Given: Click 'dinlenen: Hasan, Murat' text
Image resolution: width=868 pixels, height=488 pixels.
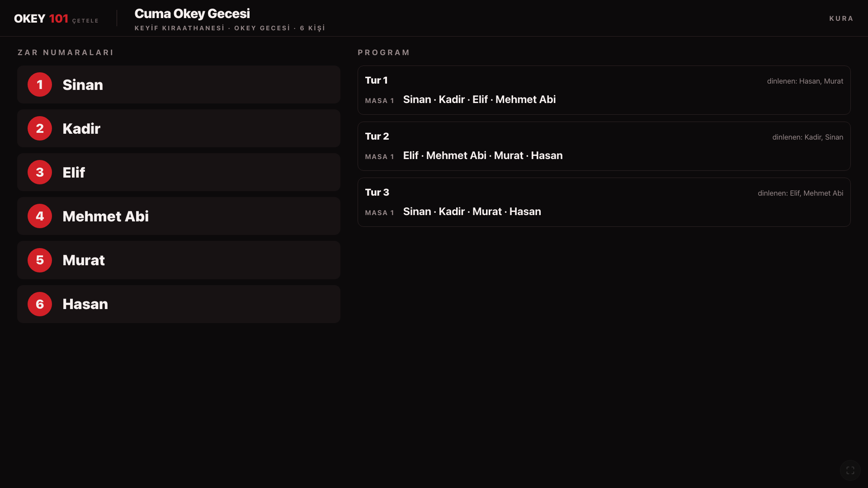Looking at the screenshot, I should click(x=805, y=81).
